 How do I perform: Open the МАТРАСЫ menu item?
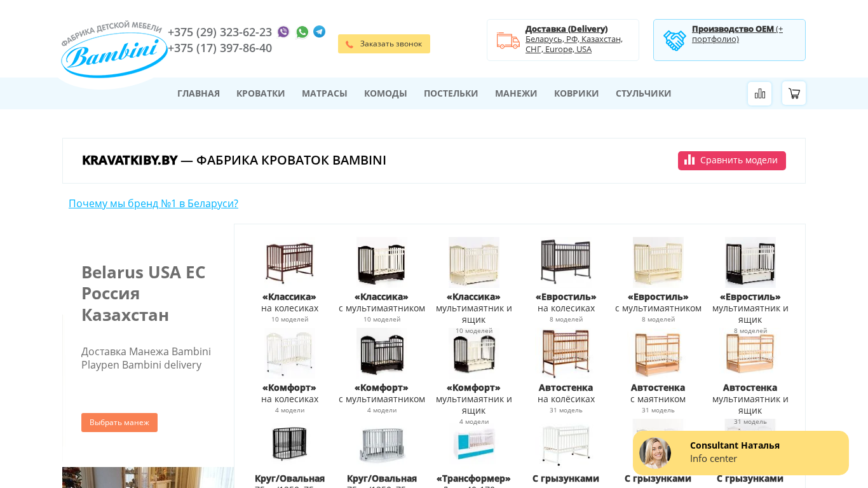click(324, 93)
